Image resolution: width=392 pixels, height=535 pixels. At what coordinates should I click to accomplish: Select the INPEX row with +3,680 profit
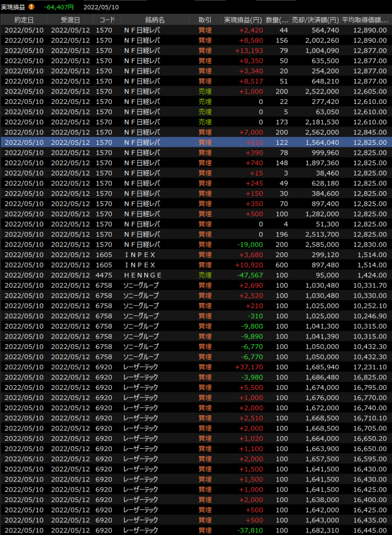(196, 254)
